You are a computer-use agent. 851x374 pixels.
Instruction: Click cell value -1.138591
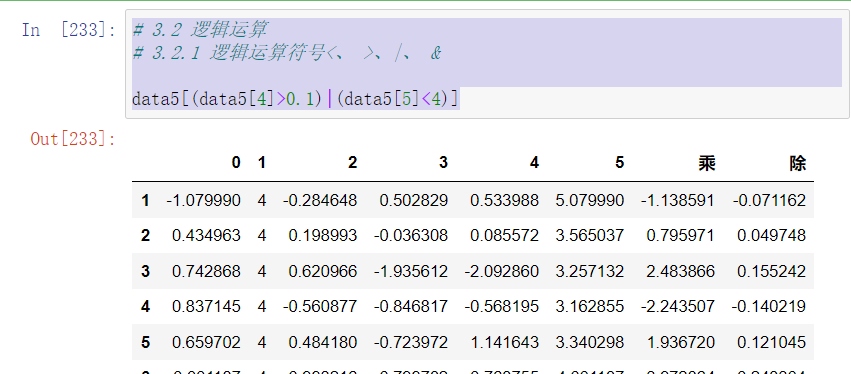[x=678, y=201]
